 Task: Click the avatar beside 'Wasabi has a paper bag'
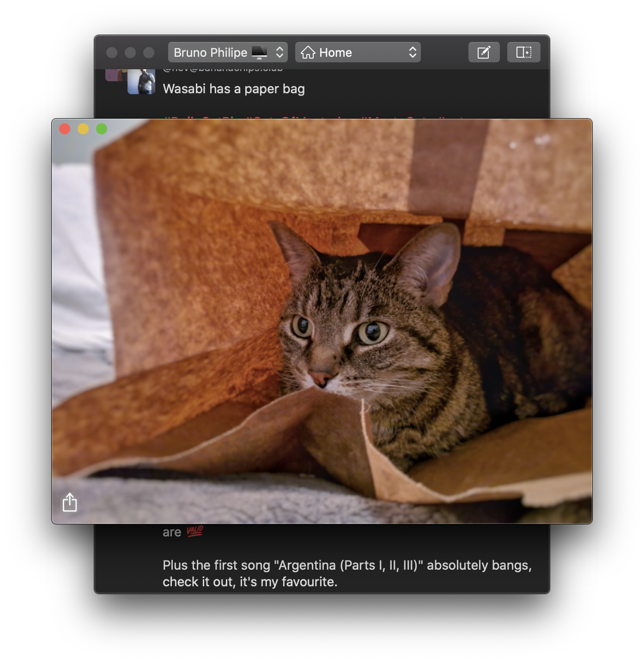pyautogui.click(x=141, y=81)
